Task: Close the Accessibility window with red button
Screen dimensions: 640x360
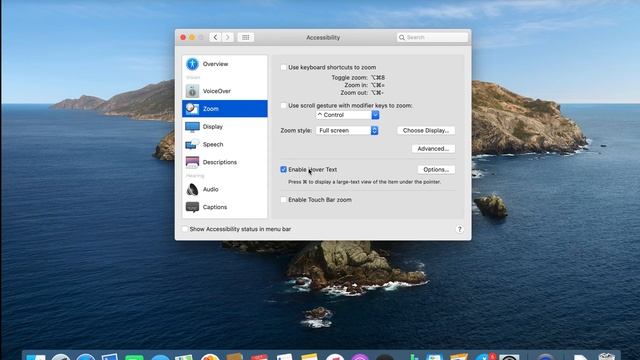Action: point(183,38)
